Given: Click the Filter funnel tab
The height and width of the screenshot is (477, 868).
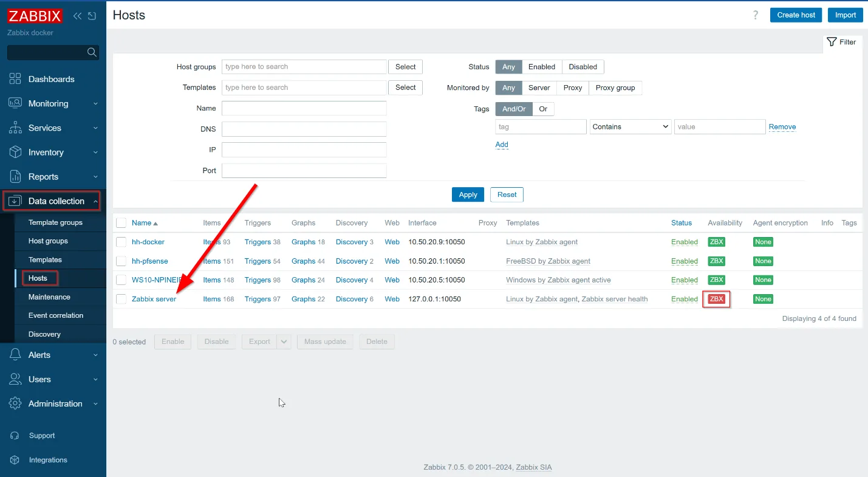Looking at the screenshot, I should pyautogui.click(x=842, y=42).
